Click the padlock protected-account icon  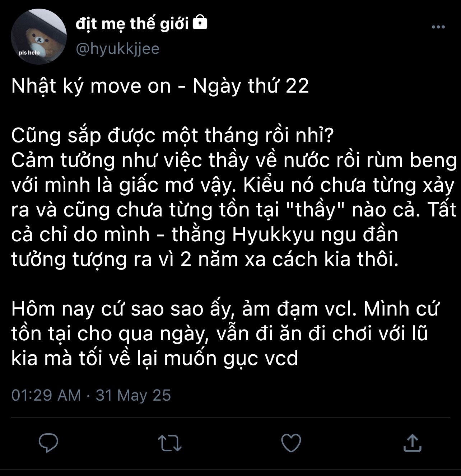[x=200, y=23]
